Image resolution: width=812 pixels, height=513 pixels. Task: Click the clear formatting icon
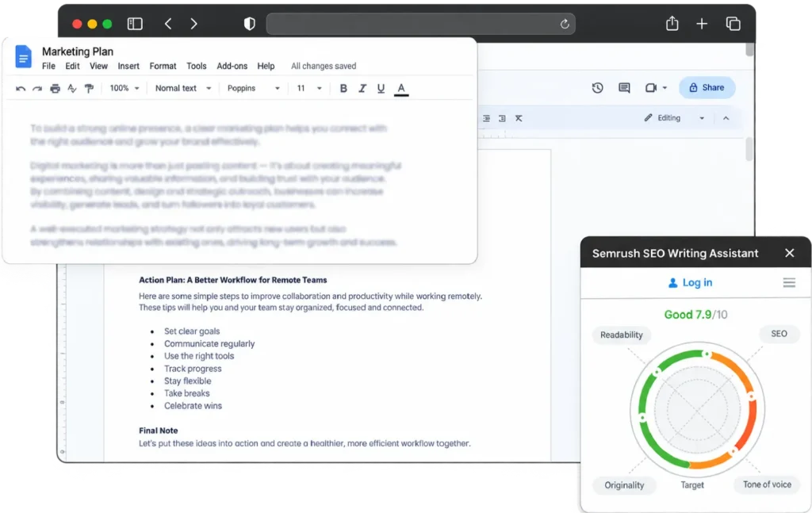519,119
